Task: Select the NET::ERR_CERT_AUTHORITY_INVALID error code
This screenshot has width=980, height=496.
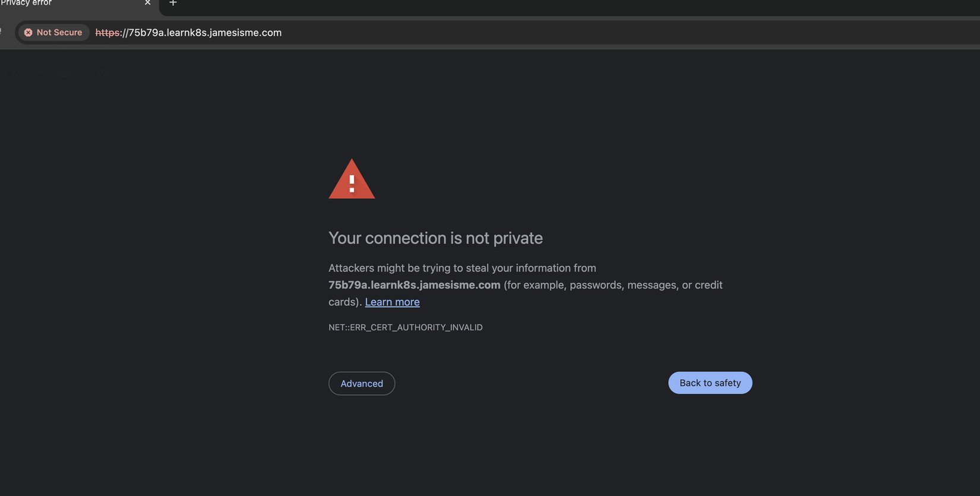Action: tap(406, 327)
